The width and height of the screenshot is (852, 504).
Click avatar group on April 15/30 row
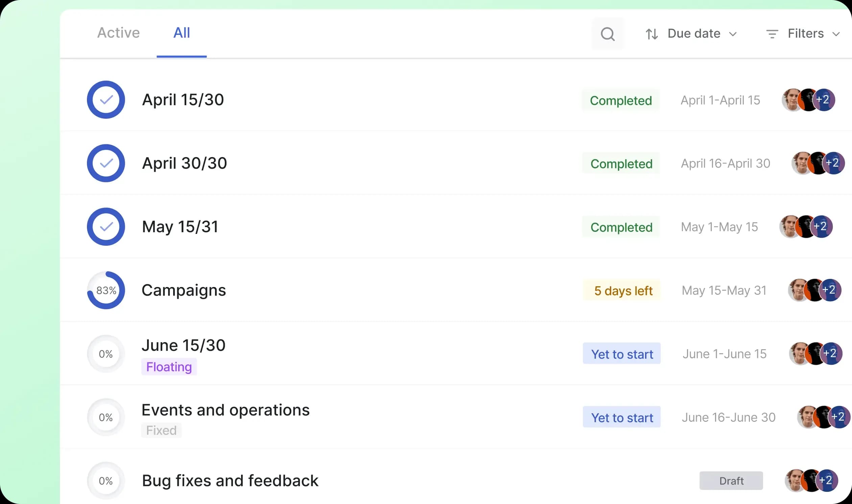[808, 100]
